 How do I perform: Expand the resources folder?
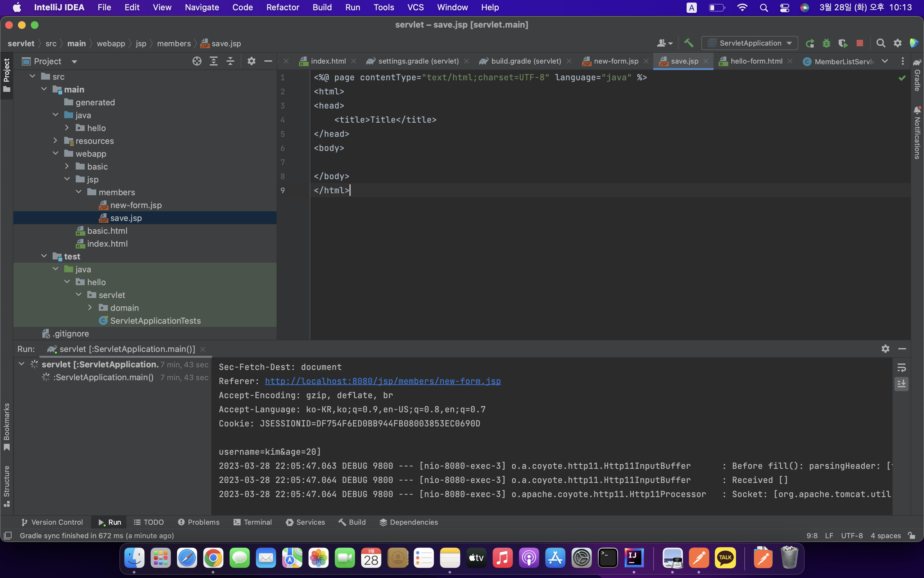click(56, 141)
